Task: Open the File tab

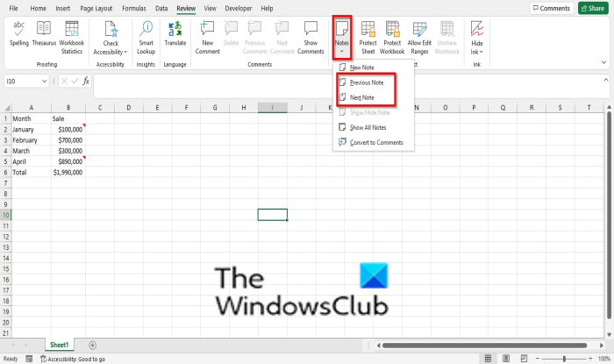Action: coord(14,8)
